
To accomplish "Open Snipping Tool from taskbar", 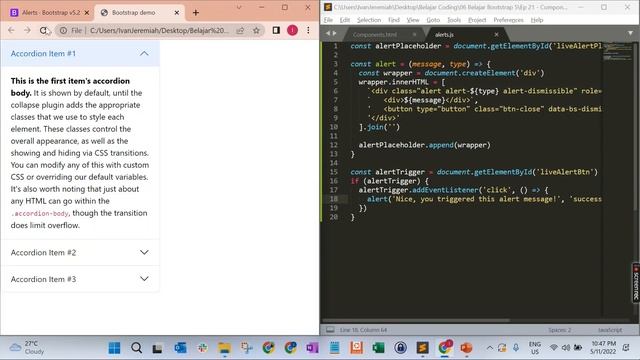I will pos(247,348).
